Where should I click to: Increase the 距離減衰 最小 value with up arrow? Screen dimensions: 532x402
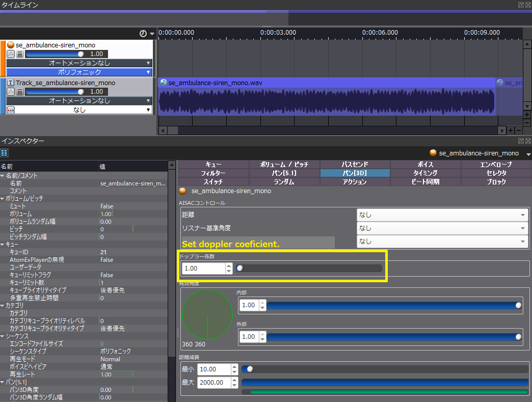(234, 366)
